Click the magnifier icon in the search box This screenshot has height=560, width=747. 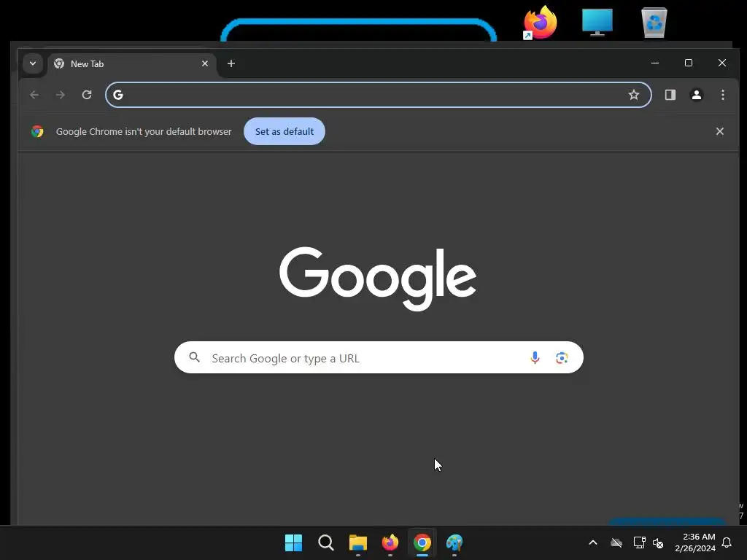pyautogui.click(x=194, y=357)
